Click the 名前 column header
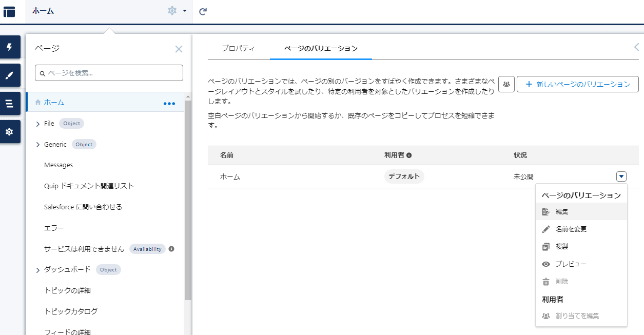The height and width of the screenshot is (335, 644). 227,155
